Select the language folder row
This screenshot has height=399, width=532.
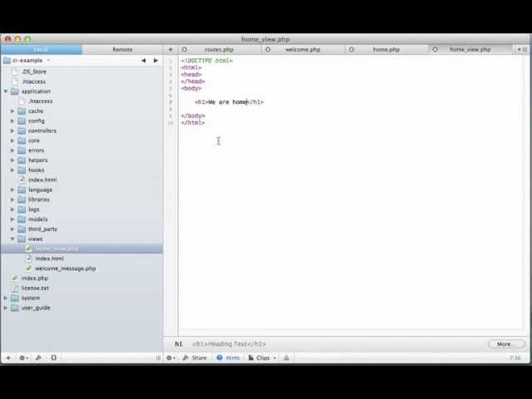[x=81, y=190]
